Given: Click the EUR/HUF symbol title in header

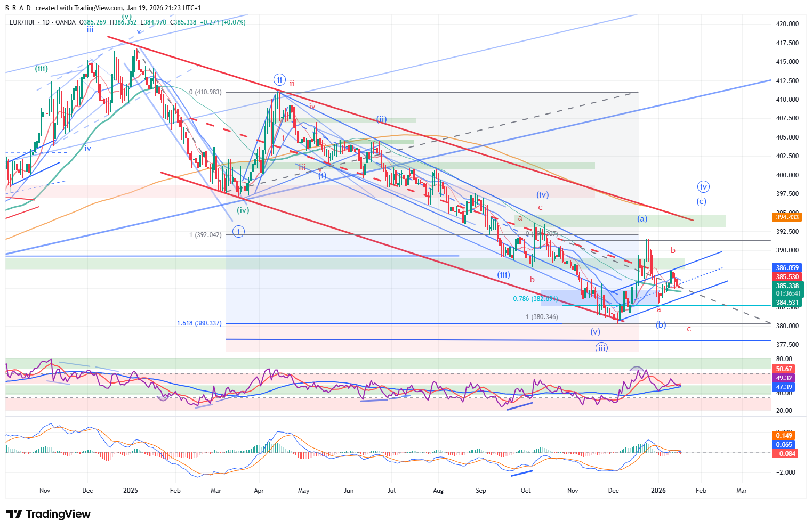Looking at the screenshot, I should coord(23,22).
